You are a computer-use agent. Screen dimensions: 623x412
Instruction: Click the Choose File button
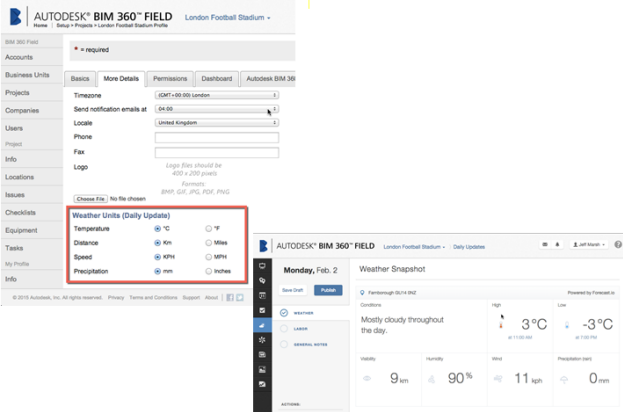(91, 199)
